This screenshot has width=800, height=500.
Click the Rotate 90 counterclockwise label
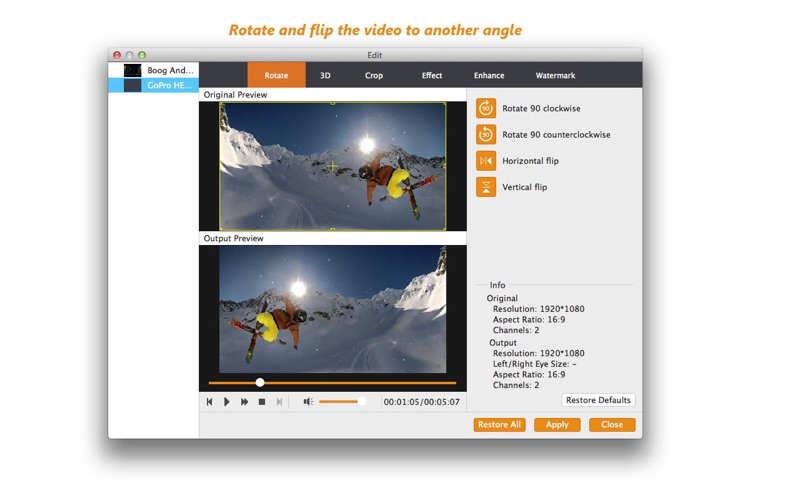(556, 135)
